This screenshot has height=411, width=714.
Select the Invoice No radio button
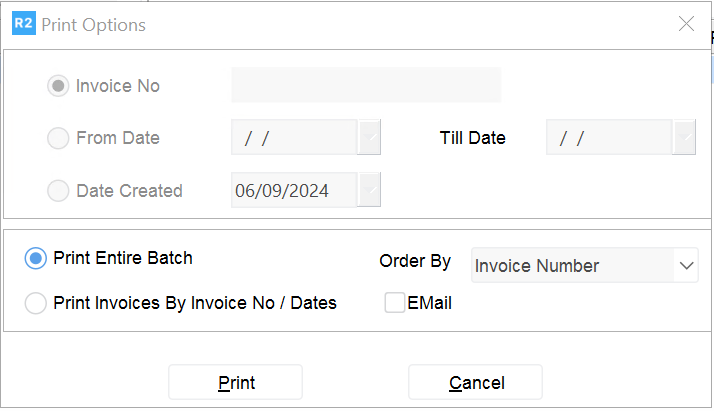(x=59, y=86)
